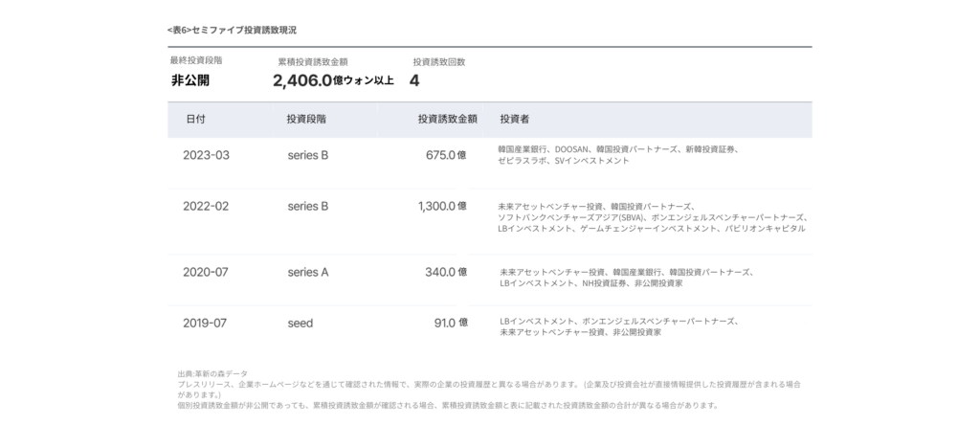
Task: Click the 投資段階 column header
Action: pos(306,120)
